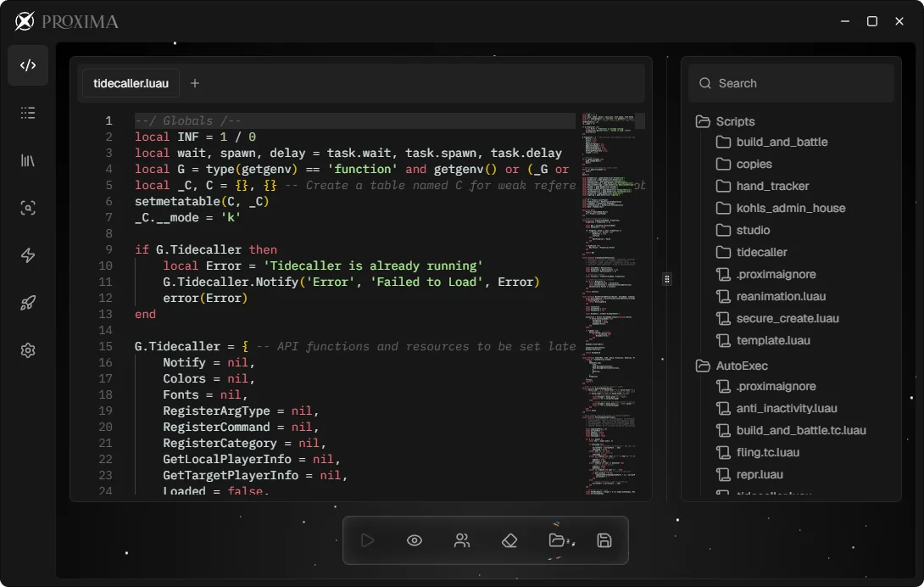Select the scan/search tool in sidebar
924x587 pixels.
coord(28,208)
